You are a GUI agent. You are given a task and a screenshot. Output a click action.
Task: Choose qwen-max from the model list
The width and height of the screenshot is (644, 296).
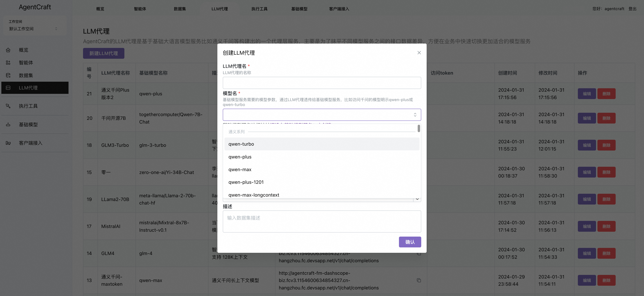(322, 169)
